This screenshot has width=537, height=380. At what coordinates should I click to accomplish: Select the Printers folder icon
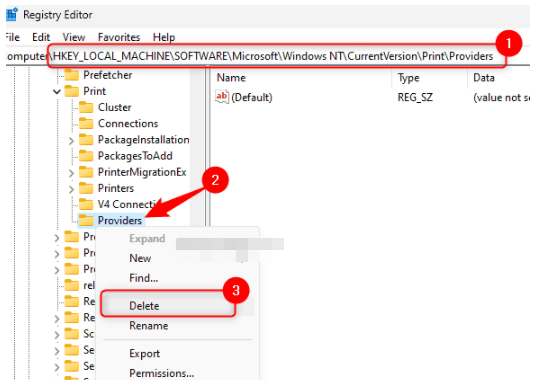(x=86, y=188)
